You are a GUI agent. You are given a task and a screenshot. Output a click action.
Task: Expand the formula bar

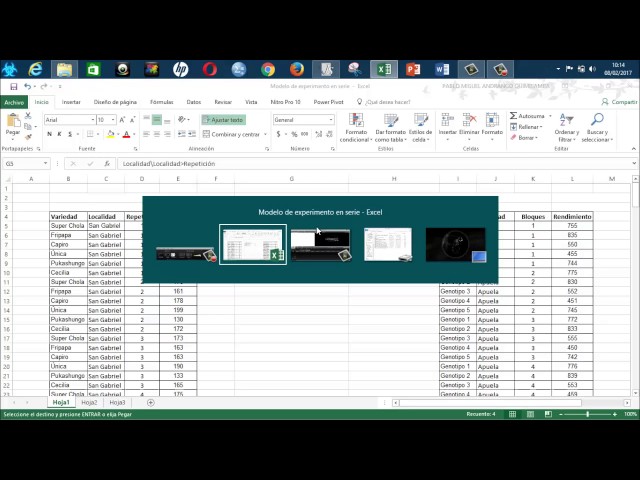click(x=634, y=163)
